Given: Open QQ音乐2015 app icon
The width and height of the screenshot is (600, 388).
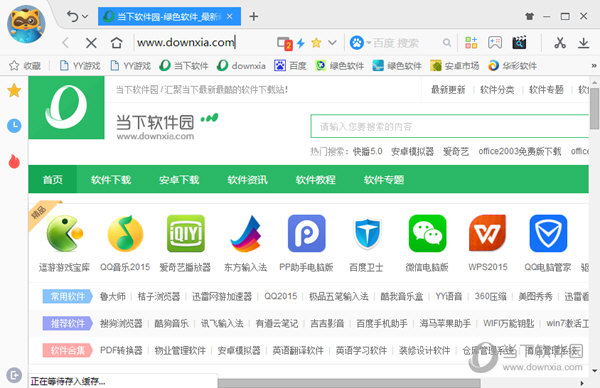Looking at the screenshot, I should 125,233.
